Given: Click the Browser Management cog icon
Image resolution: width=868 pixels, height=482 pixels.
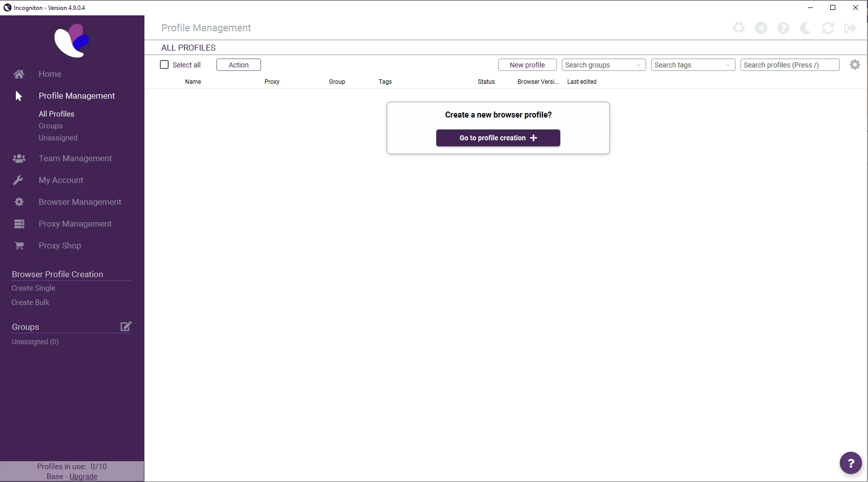Looking at the screenshot, I should tap(19, 202).
